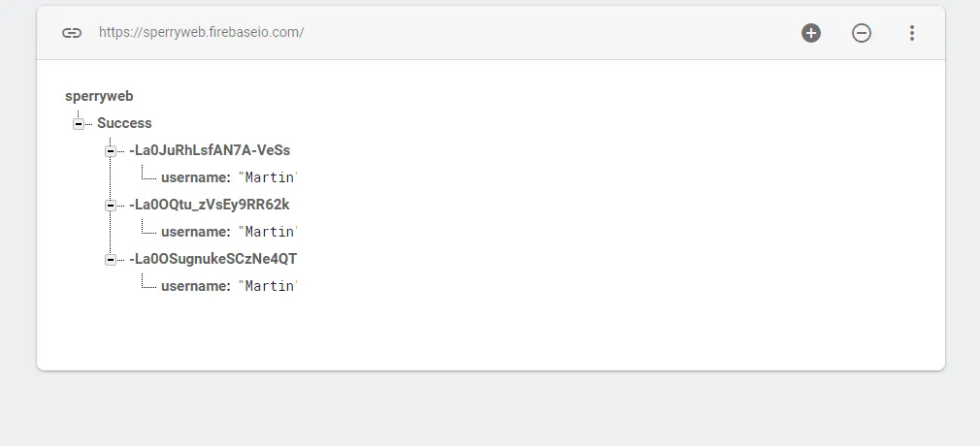Image resolution: width=980 pixels, height=446 pixels.
Task: Click the second username key label
Action: coord(195,232)
